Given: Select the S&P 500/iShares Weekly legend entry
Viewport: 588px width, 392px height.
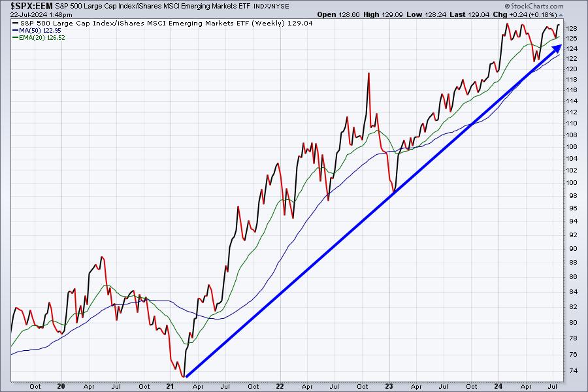Looking at the screenshot, I should click(163, 24).
